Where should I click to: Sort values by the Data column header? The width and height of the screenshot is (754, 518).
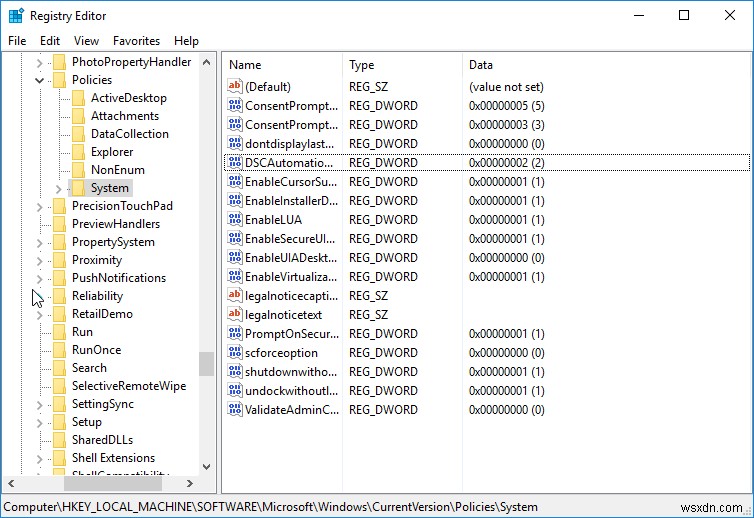pyautogui.click(x=607, y=65)
